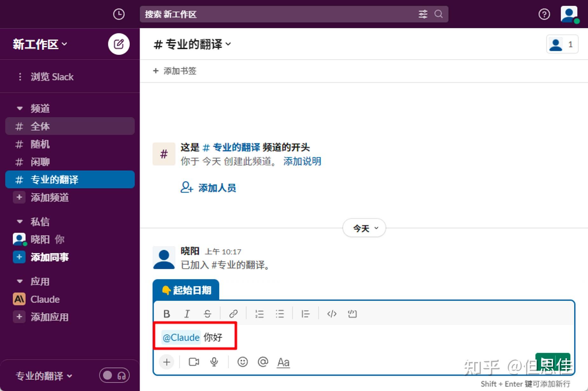Record a video clip

[x=194, y=362]
